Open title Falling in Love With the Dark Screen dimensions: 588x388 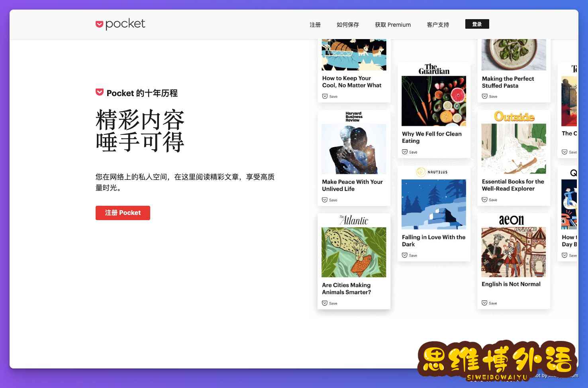pyautogui.click(x=433, y=241)
